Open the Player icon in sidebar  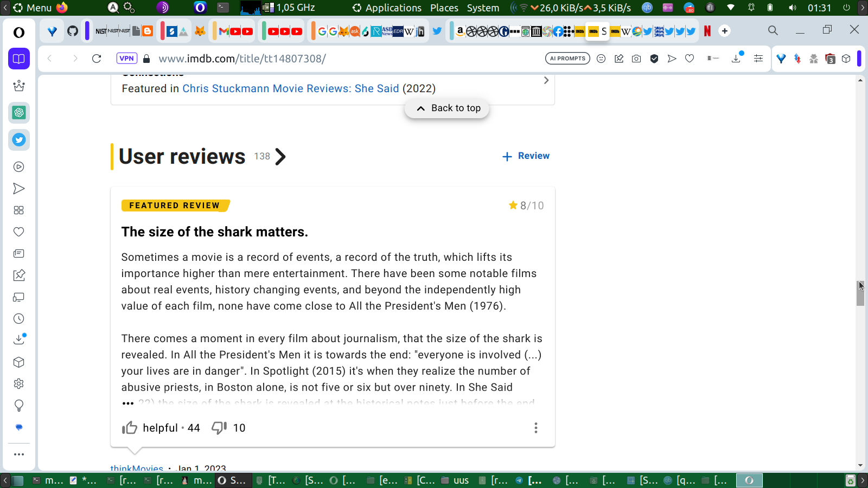19,167
